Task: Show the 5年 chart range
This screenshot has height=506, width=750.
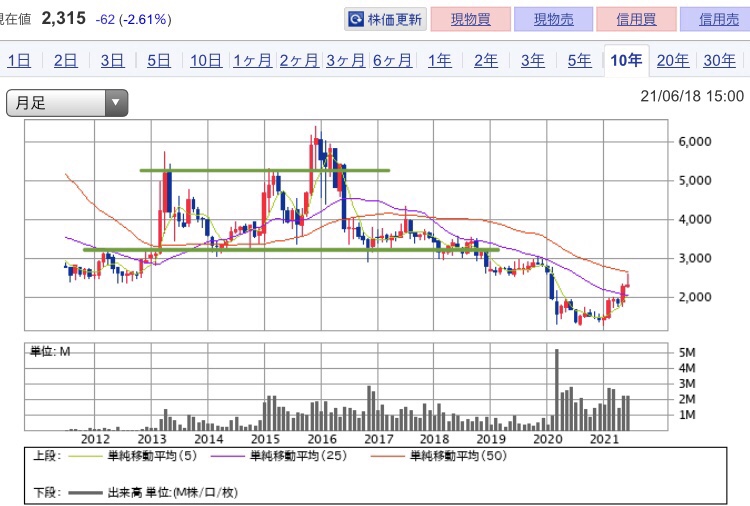Action: (x=579, y=61)
